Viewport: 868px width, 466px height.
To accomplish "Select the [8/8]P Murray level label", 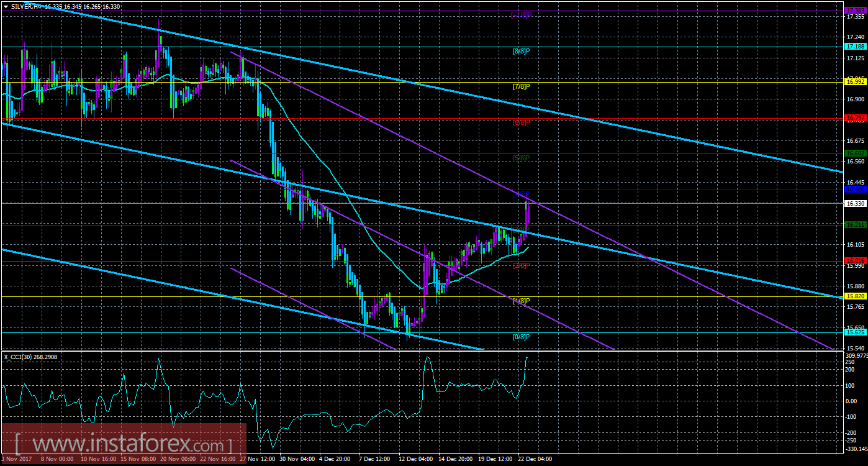I will coord(521,51).
